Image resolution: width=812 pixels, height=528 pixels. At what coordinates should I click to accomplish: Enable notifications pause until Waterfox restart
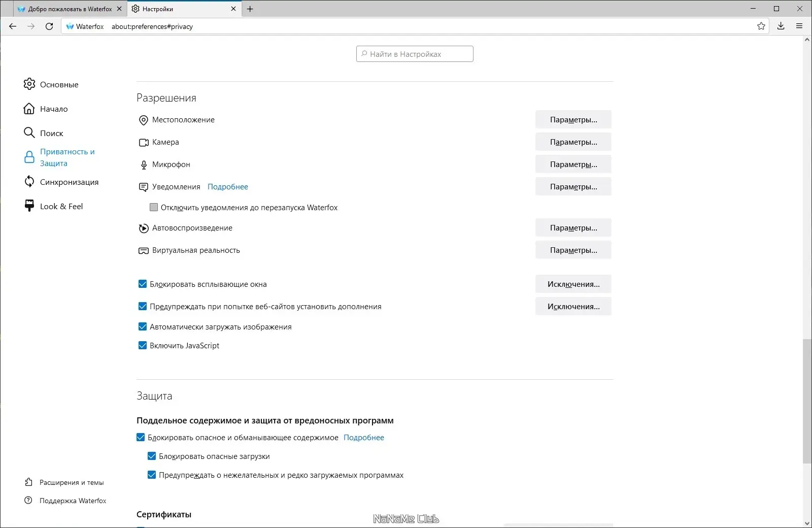(154, 207)
